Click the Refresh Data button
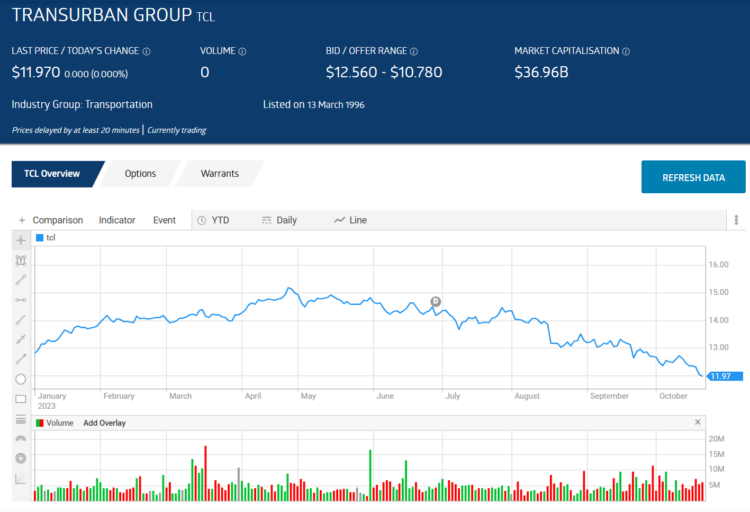The height and width of the screenshot is (512, 750). pos(693,177)
